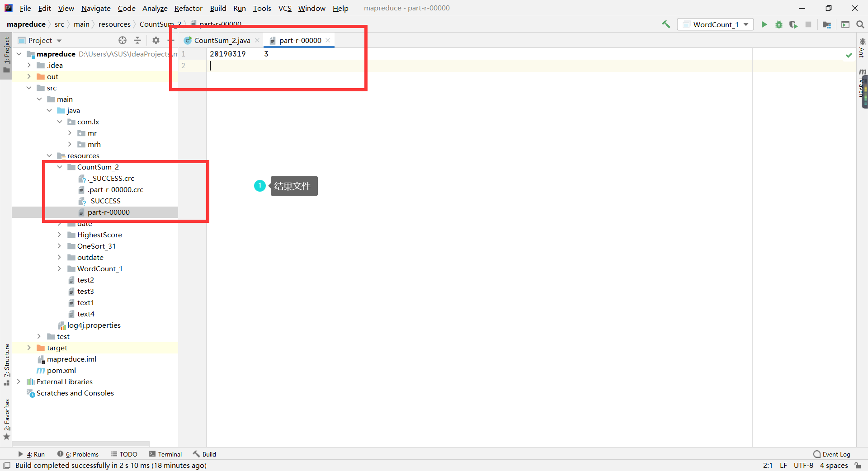Collapse the src folder

(29, 88)
